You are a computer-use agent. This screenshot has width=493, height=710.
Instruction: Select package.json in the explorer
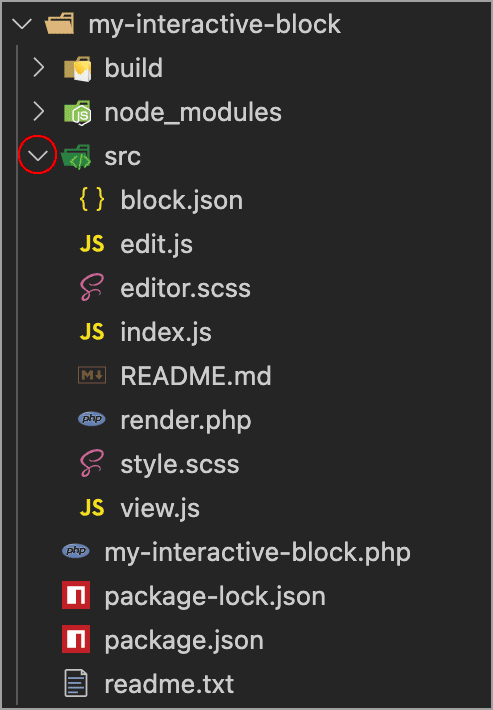[x=184, y=640]
